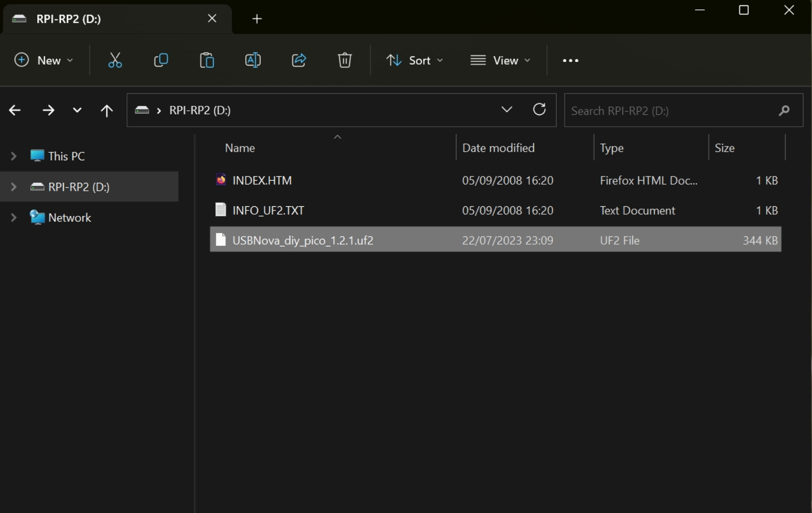
Task: Click the Search RPI-RP2 (D:) field
Action: pos(683,111)
